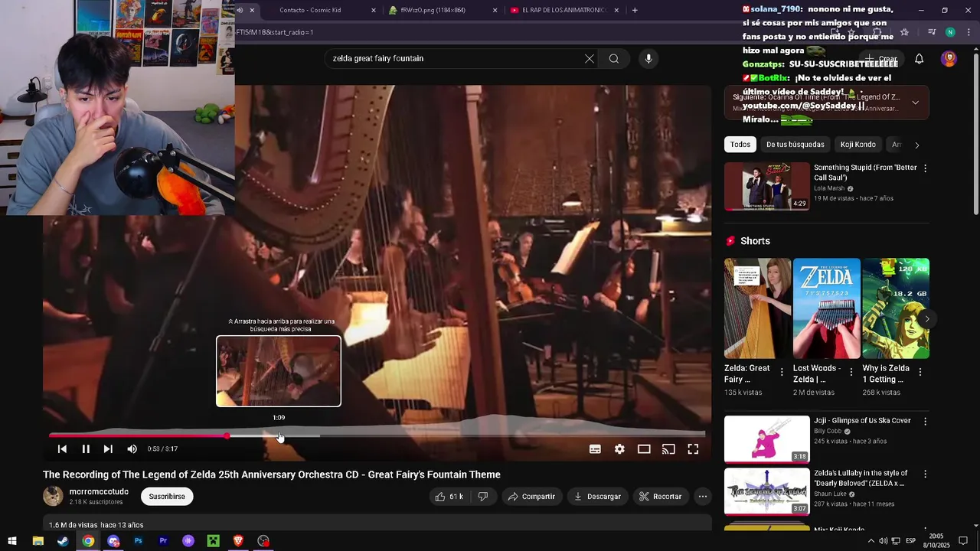
Task: Select the 'De tus búsquedas' chip
Action: [x=795, y=145]
